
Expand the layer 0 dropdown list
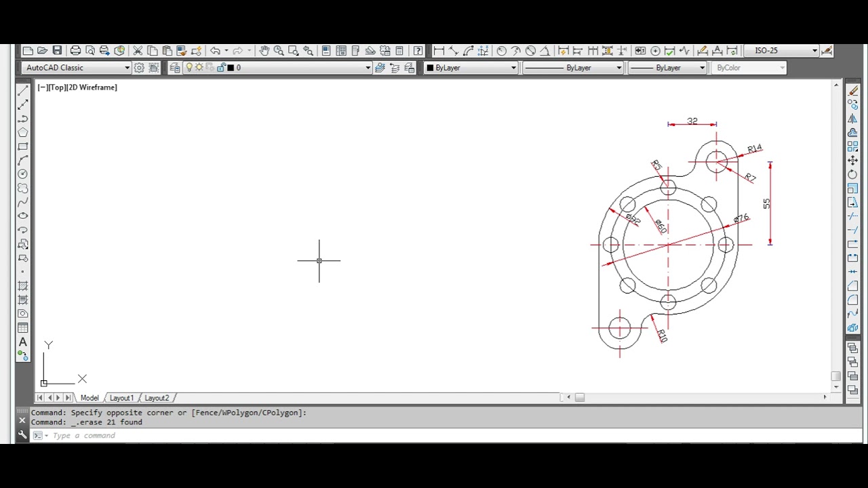[368, 68]
